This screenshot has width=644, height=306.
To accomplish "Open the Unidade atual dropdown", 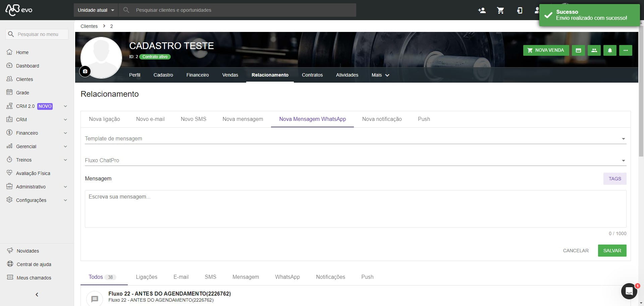I will [96, 10].
